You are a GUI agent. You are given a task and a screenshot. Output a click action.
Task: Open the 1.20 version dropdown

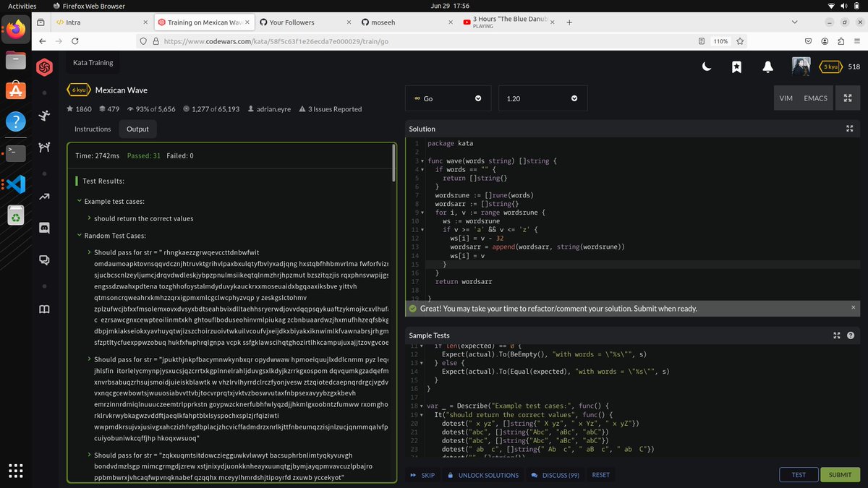tap(542, 98)
